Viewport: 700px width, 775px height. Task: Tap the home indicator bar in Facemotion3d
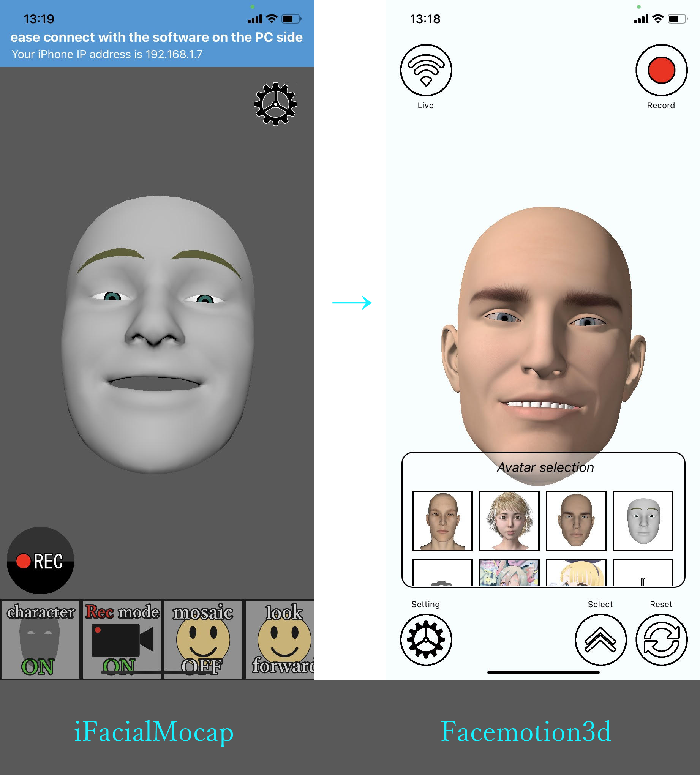544,672
